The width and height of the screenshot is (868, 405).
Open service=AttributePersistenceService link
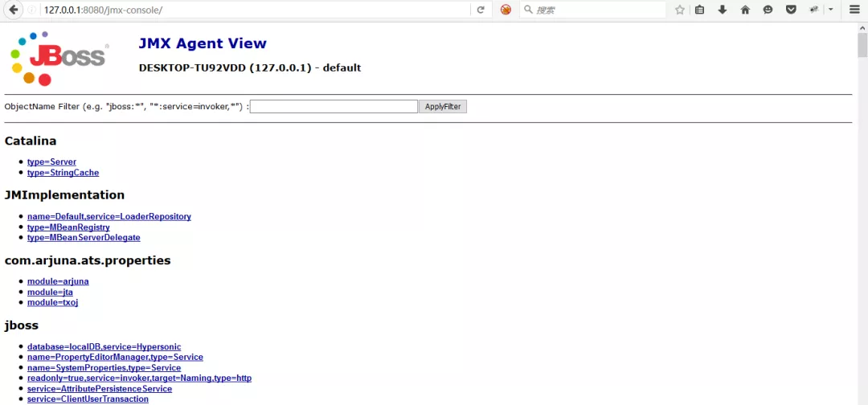100,389
